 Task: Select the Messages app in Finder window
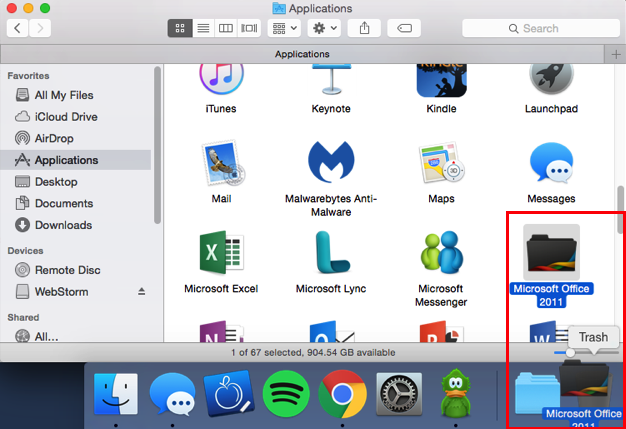click(551, 162)
